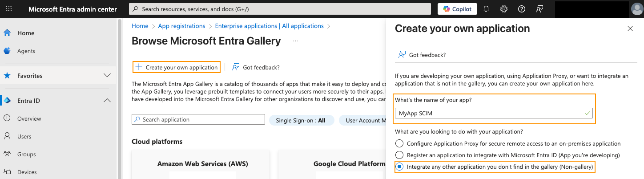Click Got feedback in gallery toolbar

tap(256, 67)
